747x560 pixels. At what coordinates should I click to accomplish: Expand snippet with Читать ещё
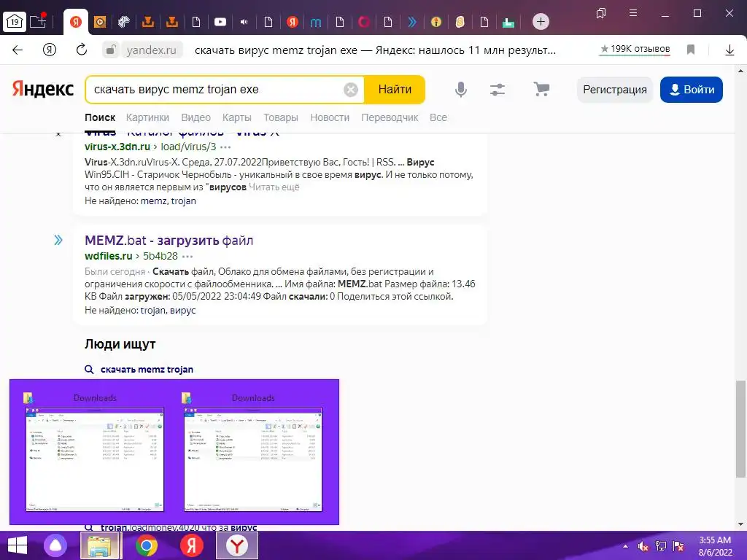coord(274,187)
